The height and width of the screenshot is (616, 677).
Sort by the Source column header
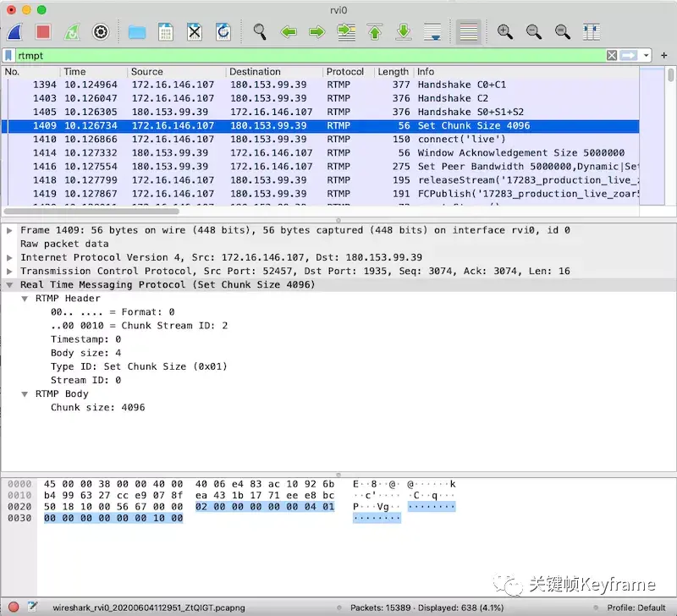[176, 72]
